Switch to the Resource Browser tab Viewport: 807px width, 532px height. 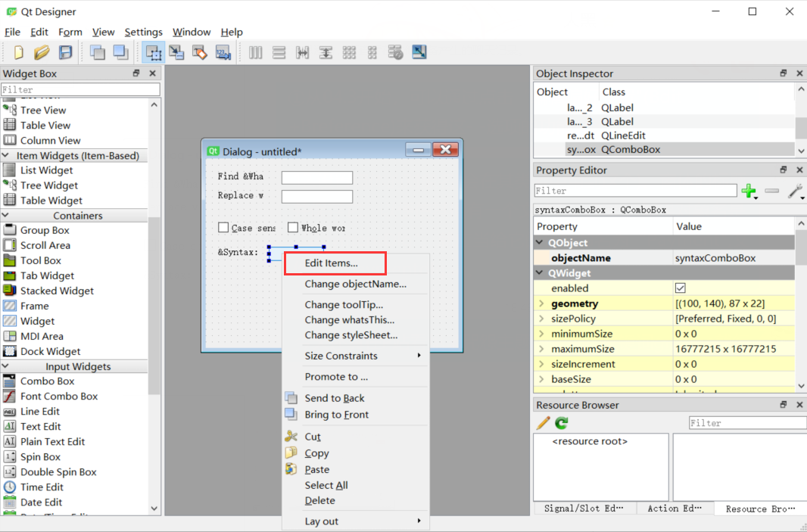pos(760,509)
